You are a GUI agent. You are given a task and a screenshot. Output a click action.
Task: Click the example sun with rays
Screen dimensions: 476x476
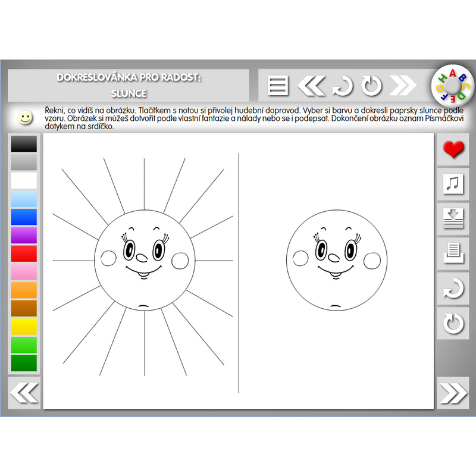coord(143,267)
